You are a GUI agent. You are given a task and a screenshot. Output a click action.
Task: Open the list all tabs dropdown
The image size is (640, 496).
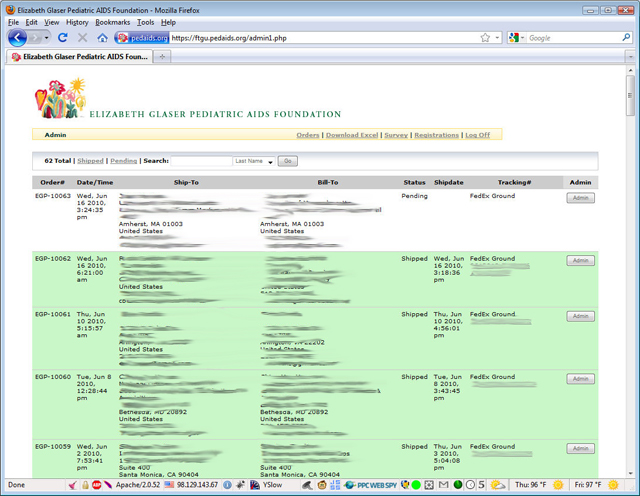pos(631,57)
